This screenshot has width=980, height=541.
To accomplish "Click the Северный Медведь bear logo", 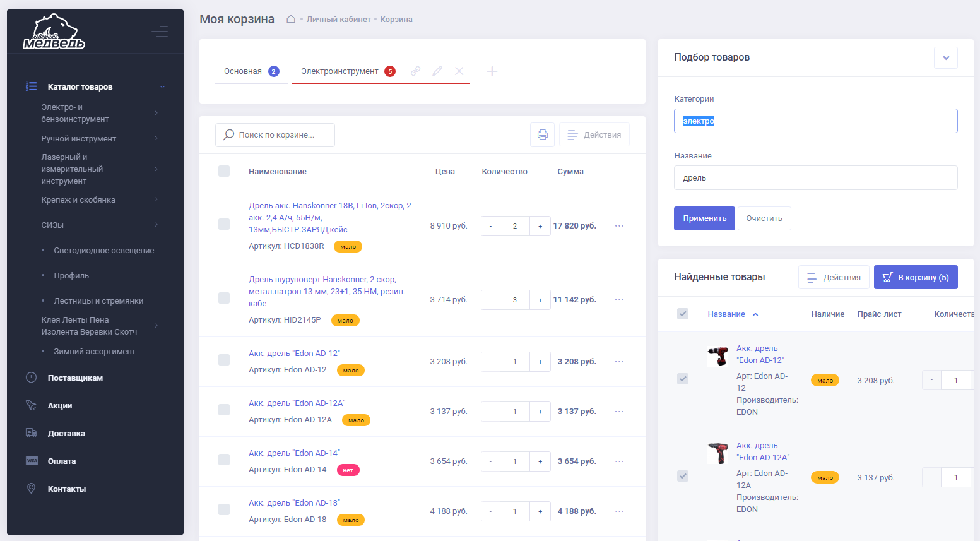I will pyautogui.click(x=54, y=32).
